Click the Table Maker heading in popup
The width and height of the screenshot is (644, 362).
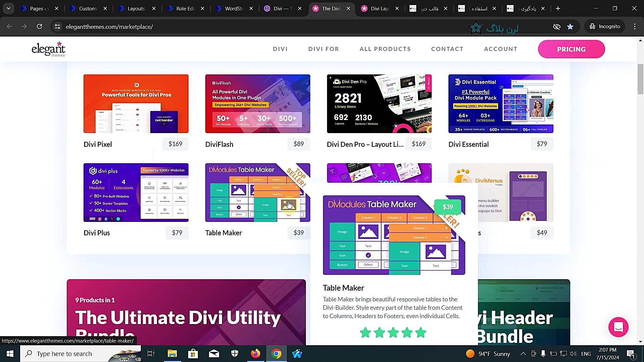[x=343, y=288]
